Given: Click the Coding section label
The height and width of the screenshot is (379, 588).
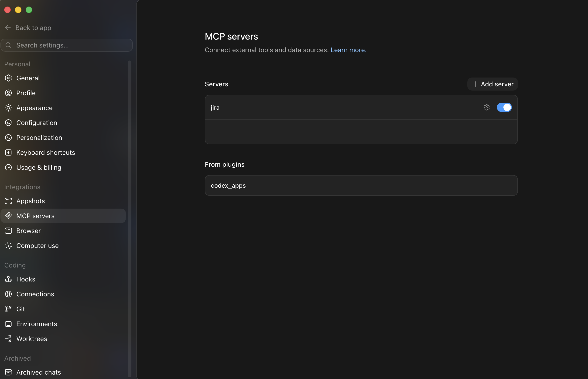Looking at the screenshot, I should [15, 265].
